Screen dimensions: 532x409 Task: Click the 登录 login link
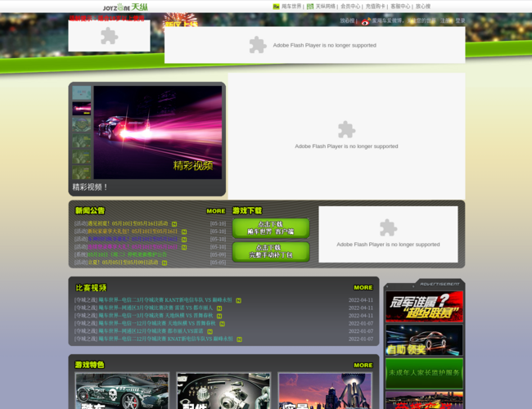click(460, 21)
